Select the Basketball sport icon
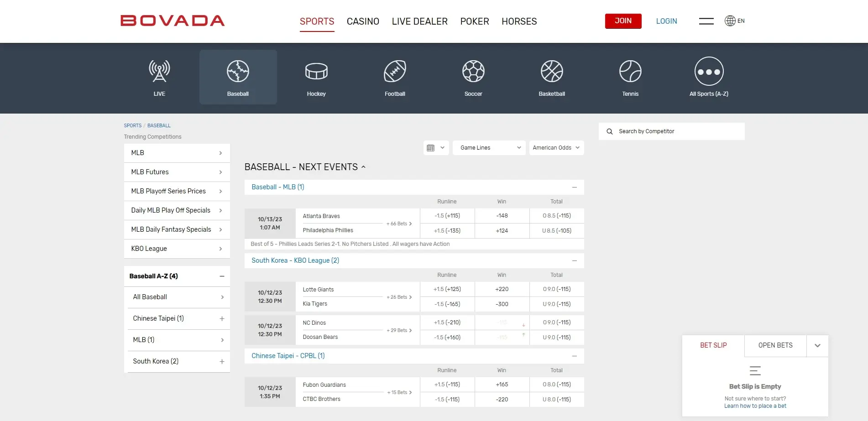The width and height of the screenshot is (868, 421). tap(552, 77)
